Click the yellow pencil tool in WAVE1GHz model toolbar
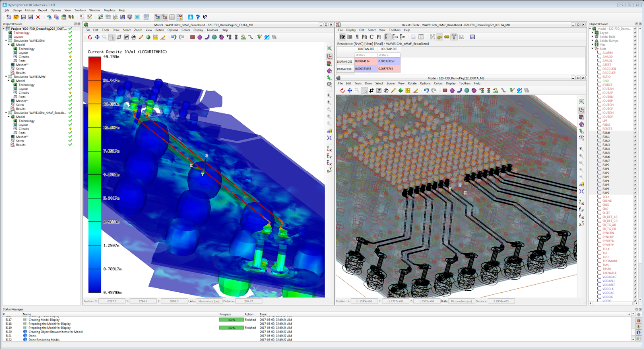This screenshot has width=644, height=349. [141, 37]
